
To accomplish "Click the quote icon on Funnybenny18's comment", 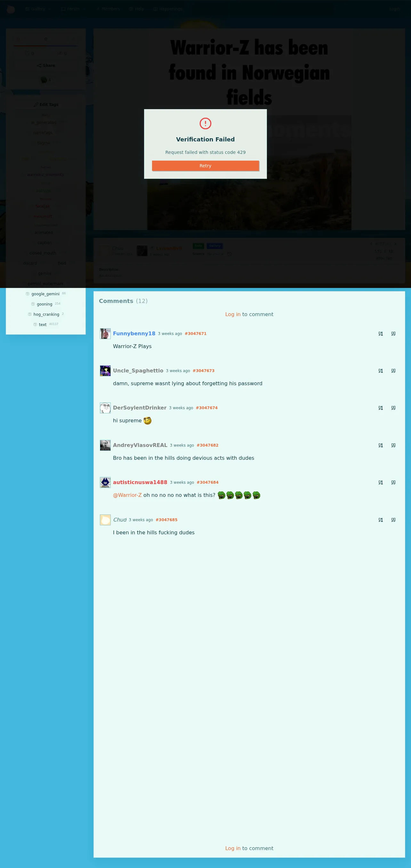I will pyautogui.click(x=393, y=334).
